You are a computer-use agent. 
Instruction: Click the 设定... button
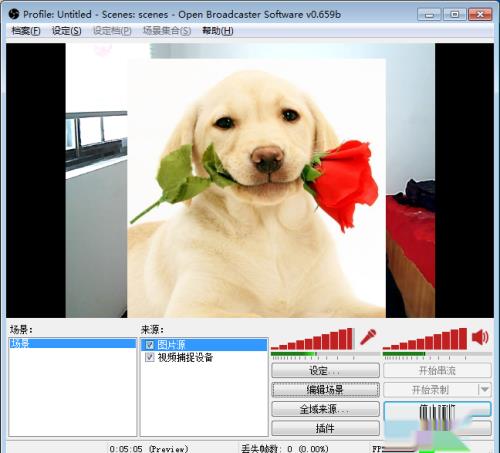(x=325, y=370)
